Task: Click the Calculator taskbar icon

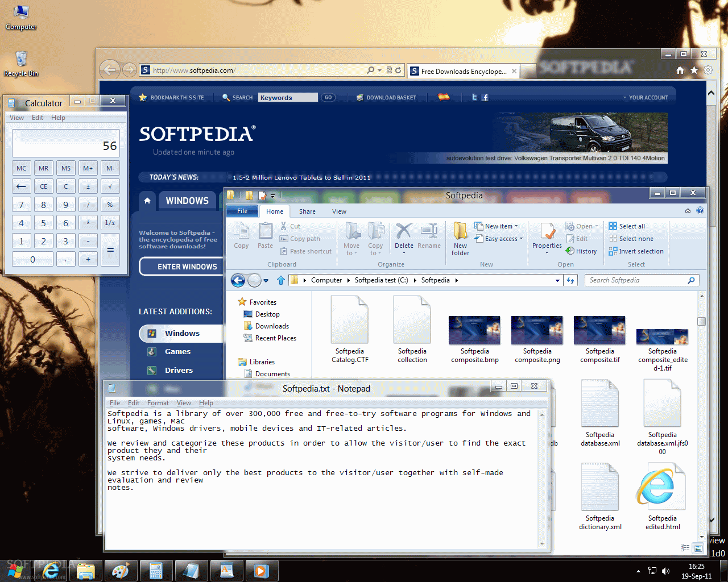Action: pos(156,571)
